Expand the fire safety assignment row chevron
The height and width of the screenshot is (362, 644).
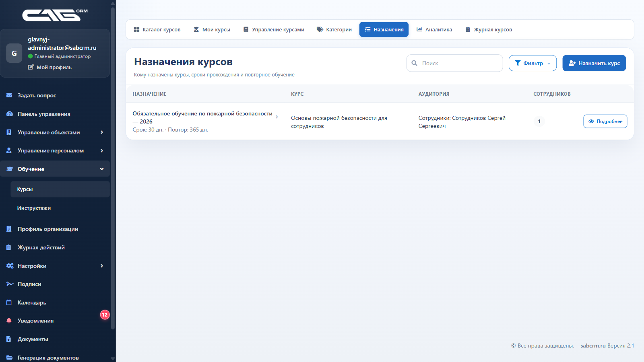coord(277,117)
